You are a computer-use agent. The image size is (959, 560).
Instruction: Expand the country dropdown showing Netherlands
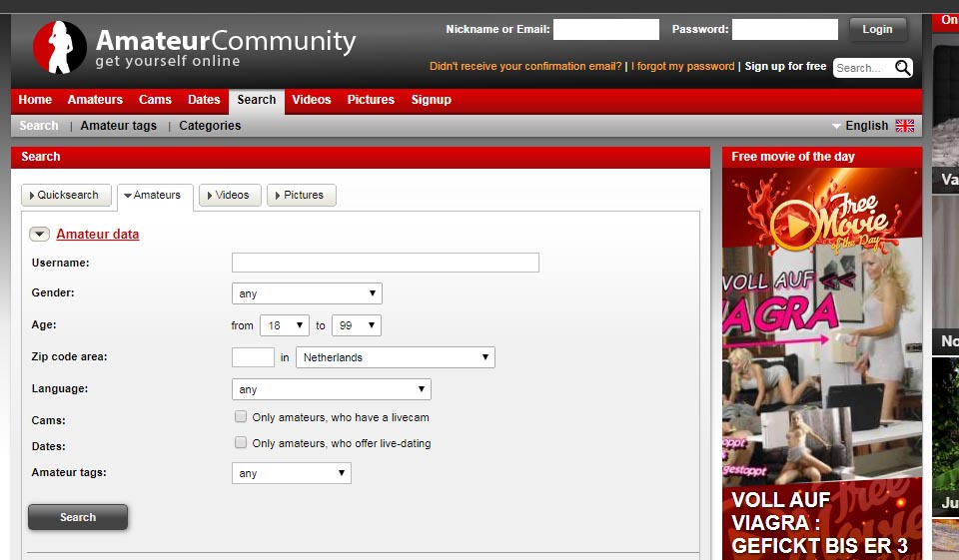(x=395, y=357)
